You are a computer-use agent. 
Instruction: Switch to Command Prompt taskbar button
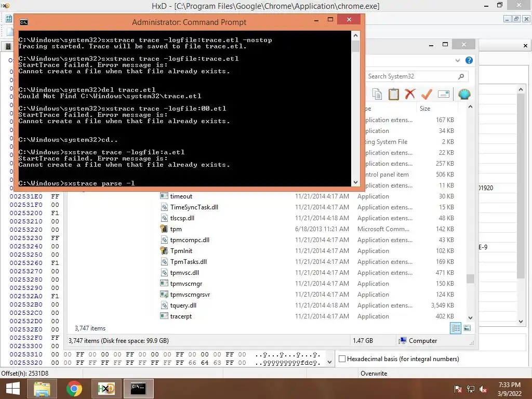point(138,389)
